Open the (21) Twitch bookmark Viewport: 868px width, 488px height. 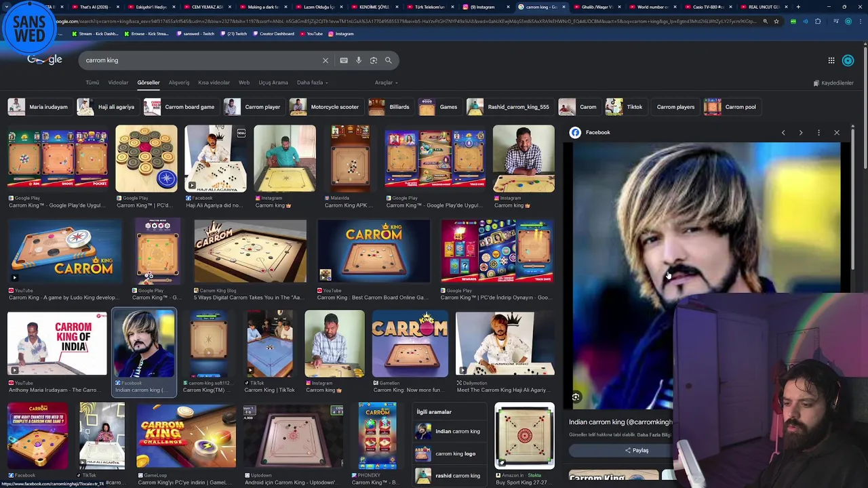click(x=233, y=34)
